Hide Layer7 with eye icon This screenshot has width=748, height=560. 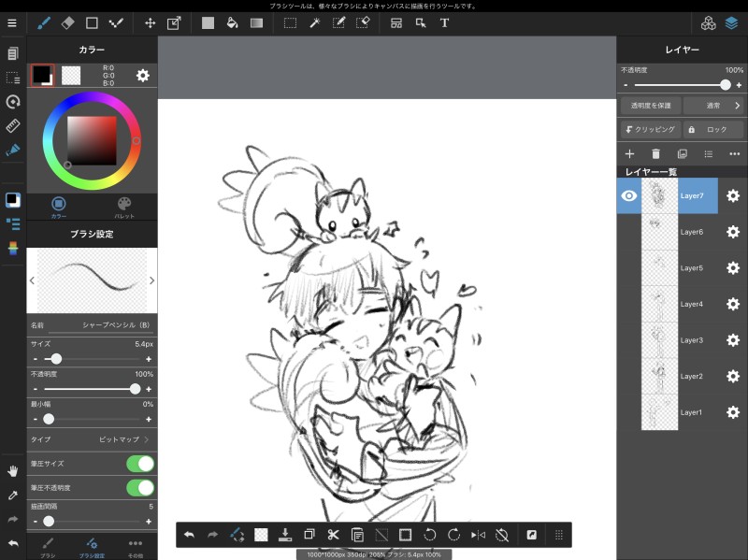(x=628, y=195)
